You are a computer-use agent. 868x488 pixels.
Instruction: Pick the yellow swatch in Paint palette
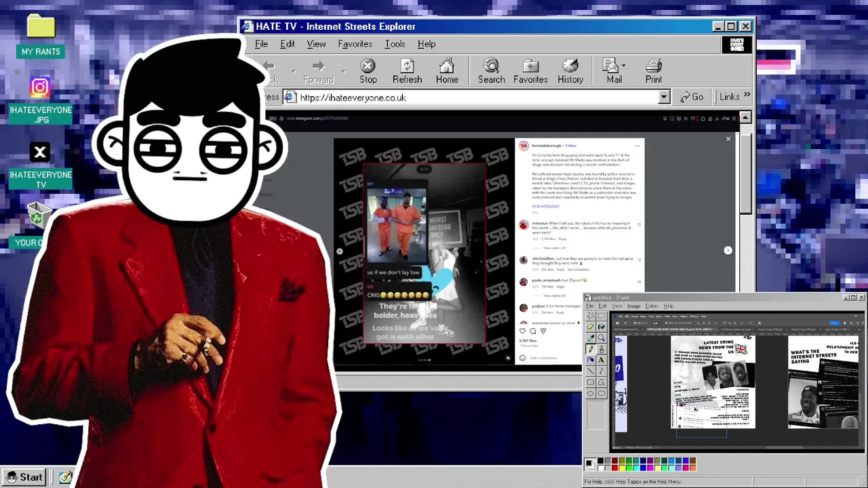[x=622, y=468]
